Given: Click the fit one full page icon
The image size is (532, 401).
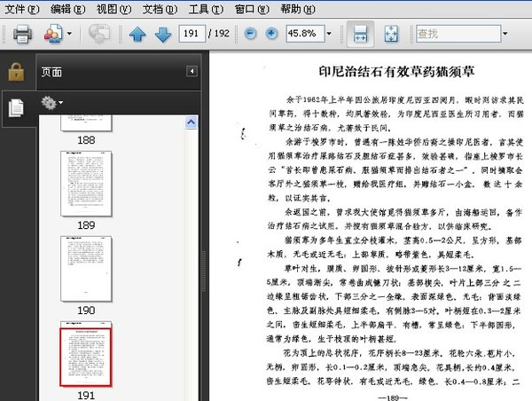Looking at the screenshot, I should click(391, 34).
